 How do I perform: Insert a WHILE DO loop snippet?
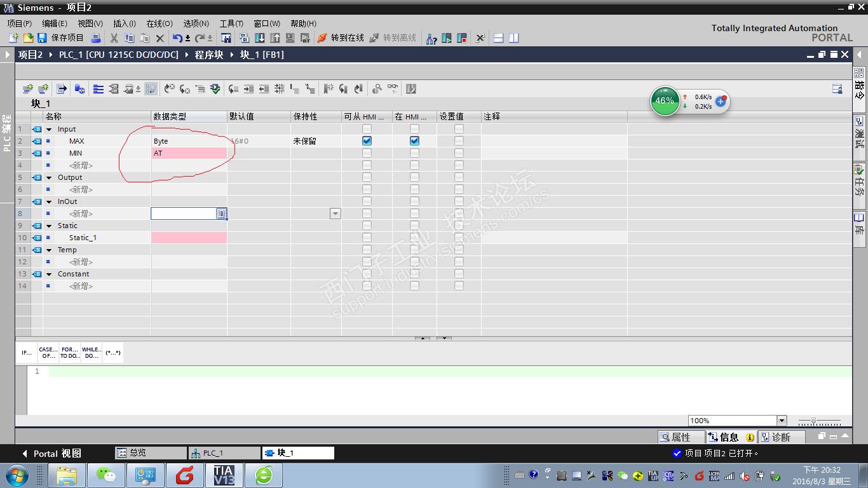91,353
